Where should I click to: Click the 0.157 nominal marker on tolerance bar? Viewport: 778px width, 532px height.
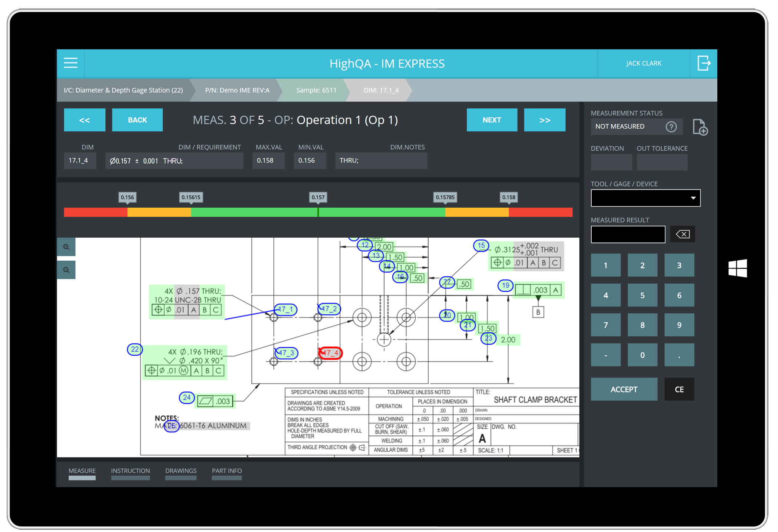[x=318, y=197]
